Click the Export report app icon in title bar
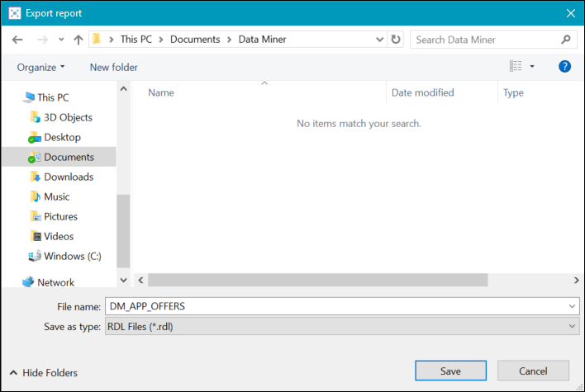Screen dimensions: 585x392 coord(15,13)
